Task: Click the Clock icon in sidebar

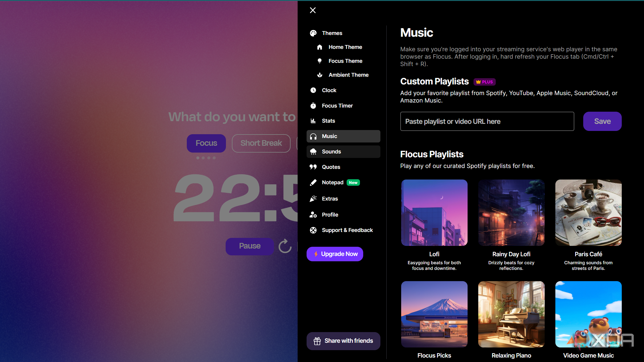Action: pos(313,90)
